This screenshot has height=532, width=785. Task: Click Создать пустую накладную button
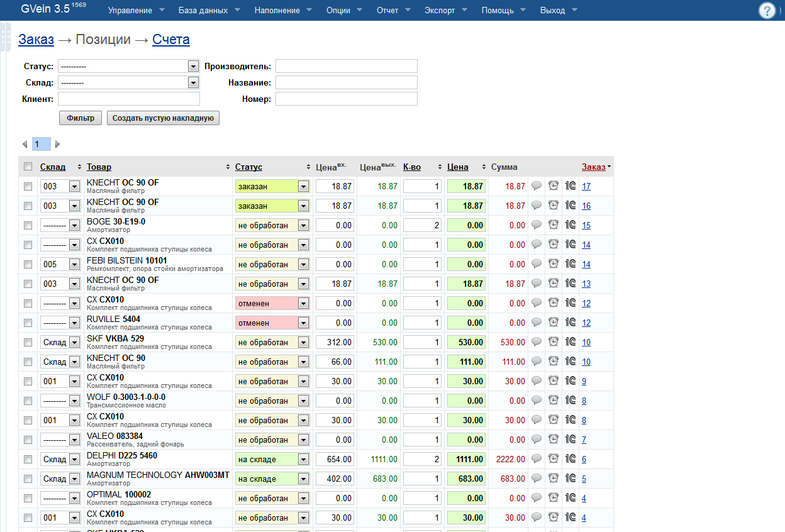pyautogui.click(x=163, y=118)
